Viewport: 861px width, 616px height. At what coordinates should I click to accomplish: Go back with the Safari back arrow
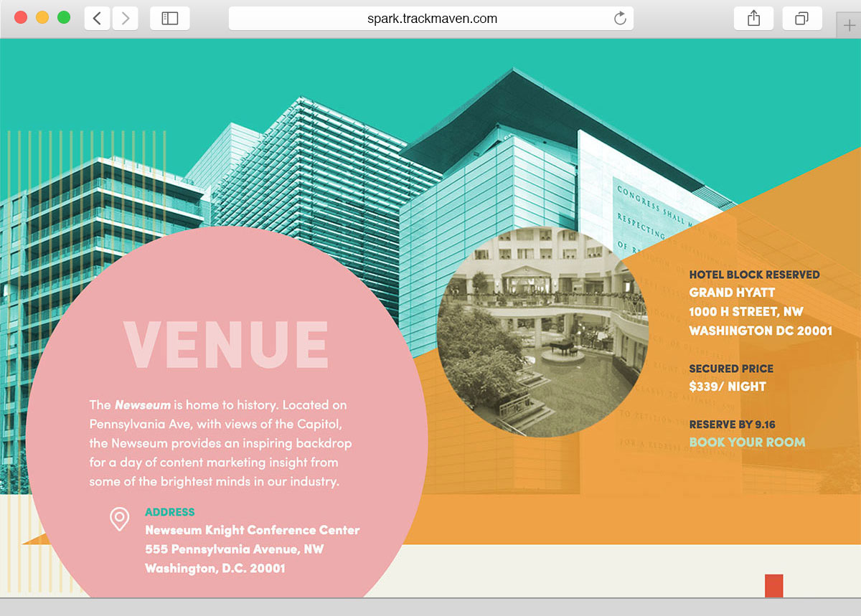pos(98,19)
